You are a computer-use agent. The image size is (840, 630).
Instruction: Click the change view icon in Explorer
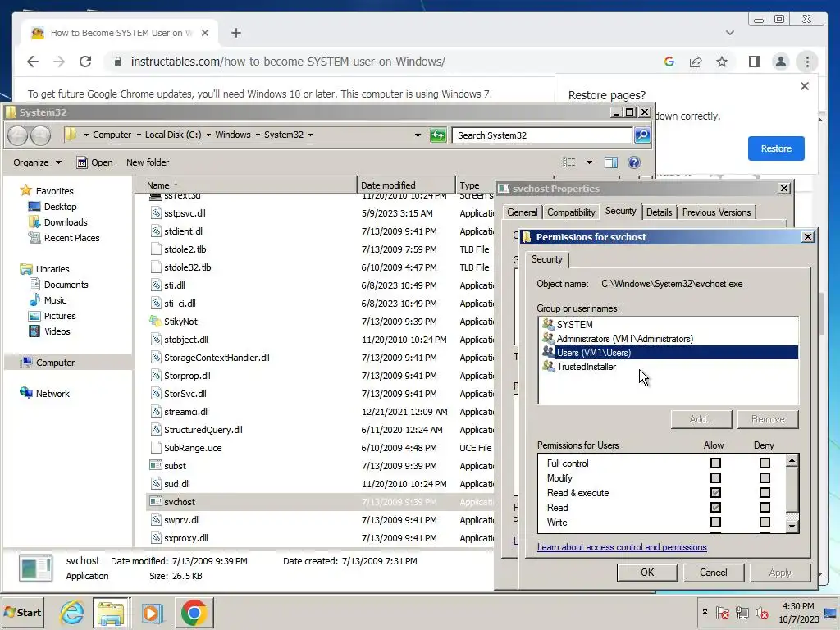[569, 162]
